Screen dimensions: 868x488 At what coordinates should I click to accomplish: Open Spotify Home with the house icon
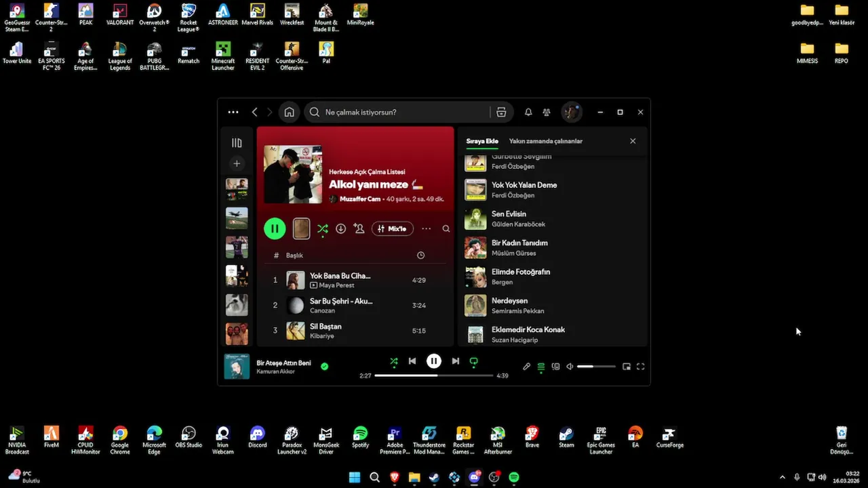[290, 112]
